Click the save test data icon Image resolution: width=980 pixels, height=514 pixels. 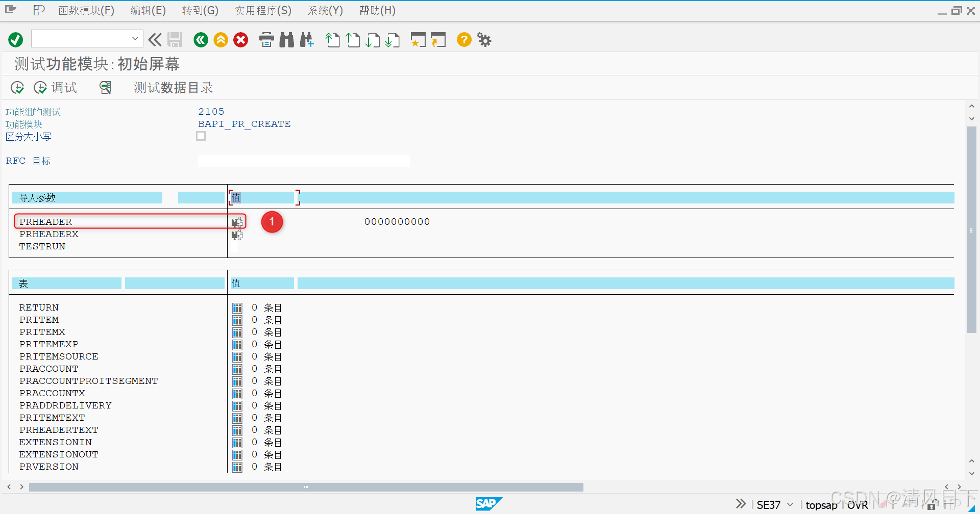tap(106, 88)
